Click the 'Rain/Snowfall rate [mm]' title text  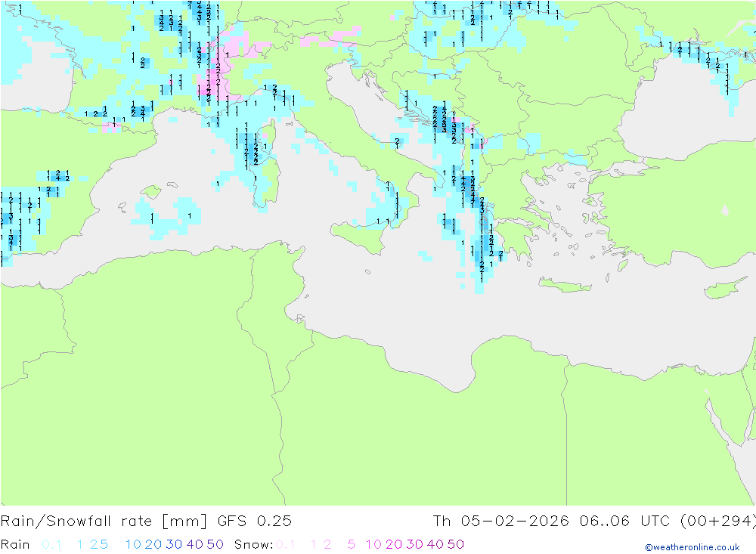104,522
